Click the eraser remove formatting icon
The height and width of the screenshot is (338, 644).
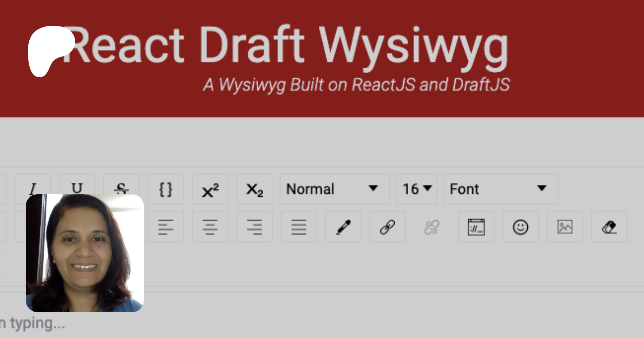(x=609, y=227)
